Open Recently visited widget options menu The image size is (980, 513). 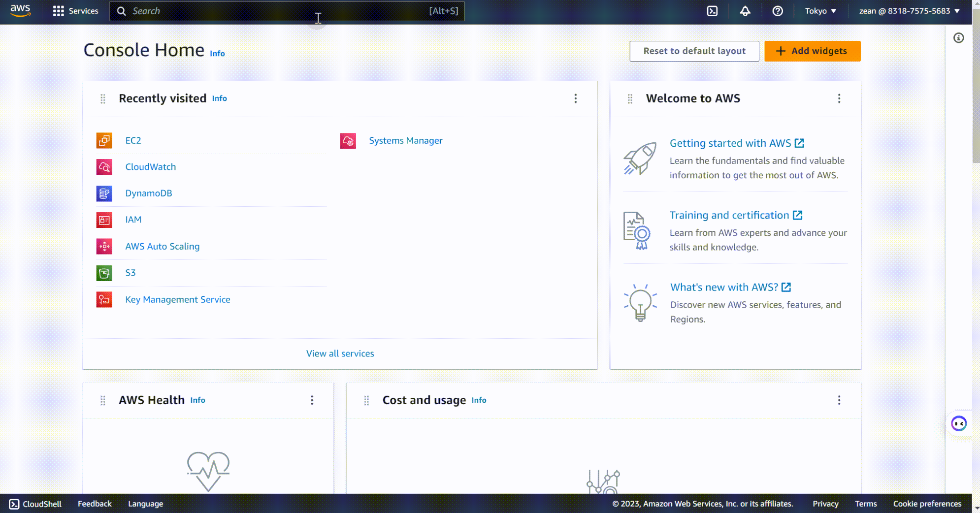[575, 98]
